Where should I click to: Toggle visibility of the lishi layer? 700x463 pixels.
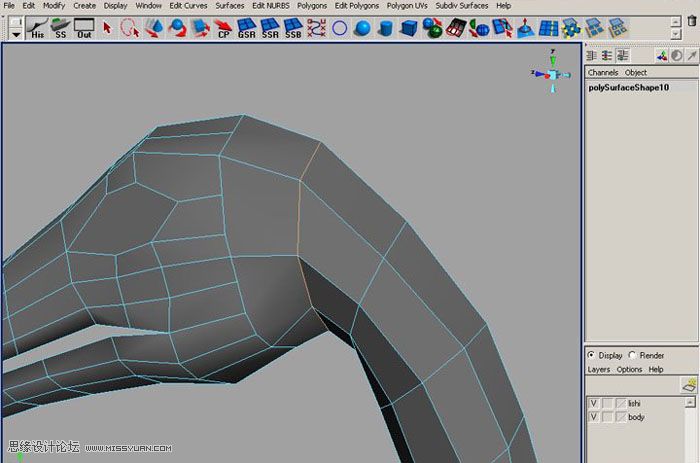[594, 403]
